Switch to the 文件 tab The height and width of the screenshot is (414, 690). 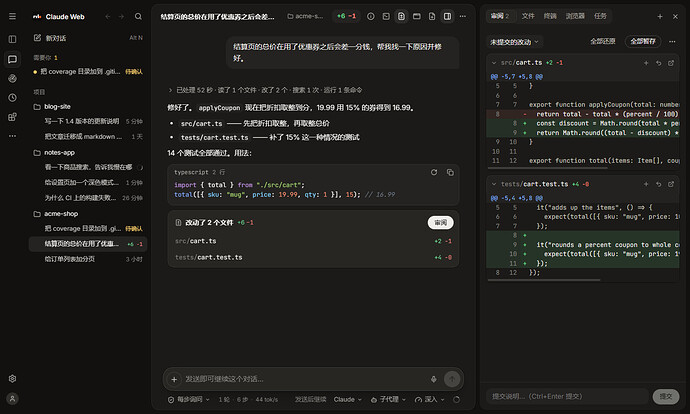pyautogui.click(x=528, y=16)
